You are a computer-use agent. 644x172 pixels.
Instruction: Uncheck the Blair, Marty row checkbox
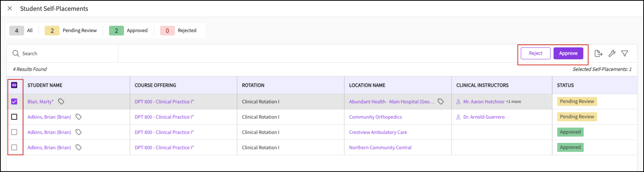click(x=14, y=101)
